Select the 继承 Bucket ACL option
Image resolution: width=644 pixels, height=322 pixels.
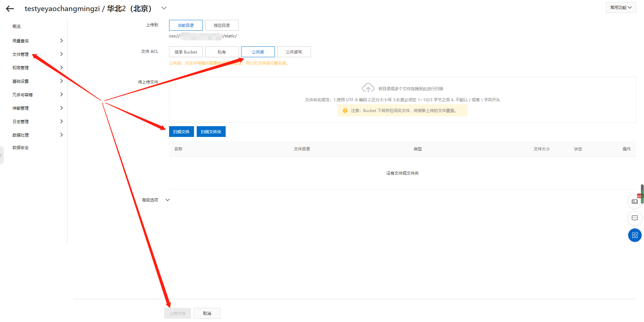coord(186,52)
